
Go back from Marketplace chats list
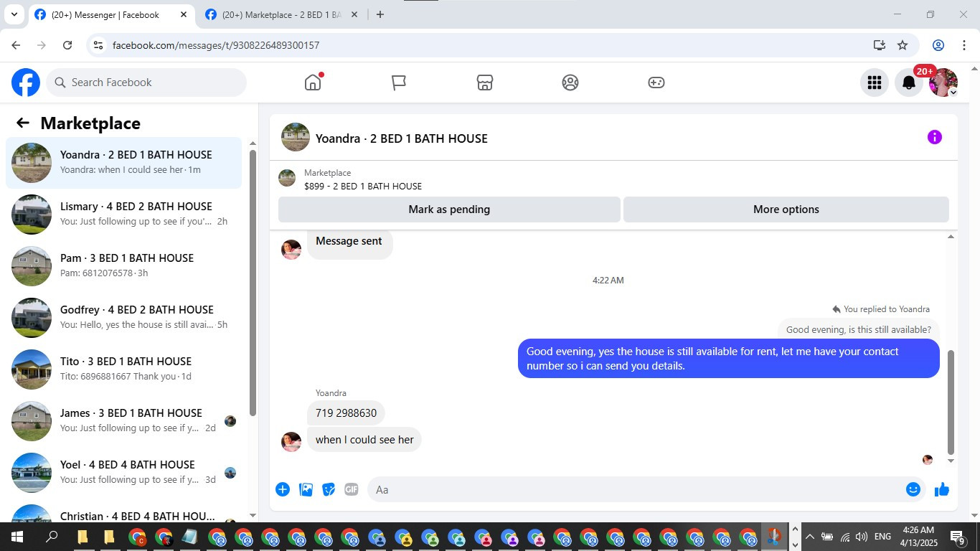tap(23, 123)
